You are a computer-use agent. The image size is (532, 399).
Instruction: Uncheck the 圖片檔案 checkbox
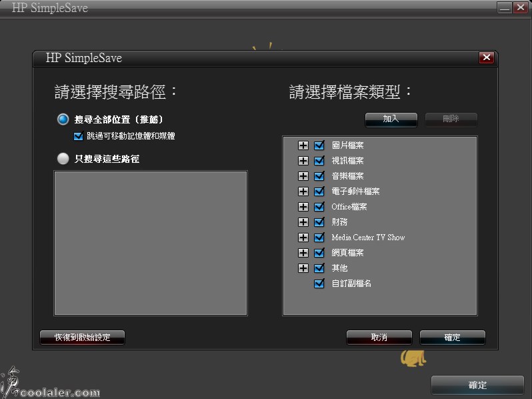click(x=319, y=145)
